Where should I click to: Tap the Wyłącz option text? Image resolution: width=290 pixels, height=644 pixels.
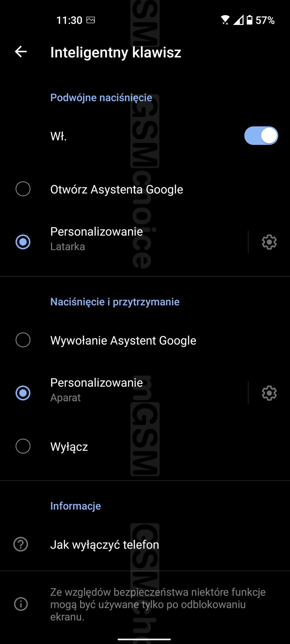pos(69,447)
